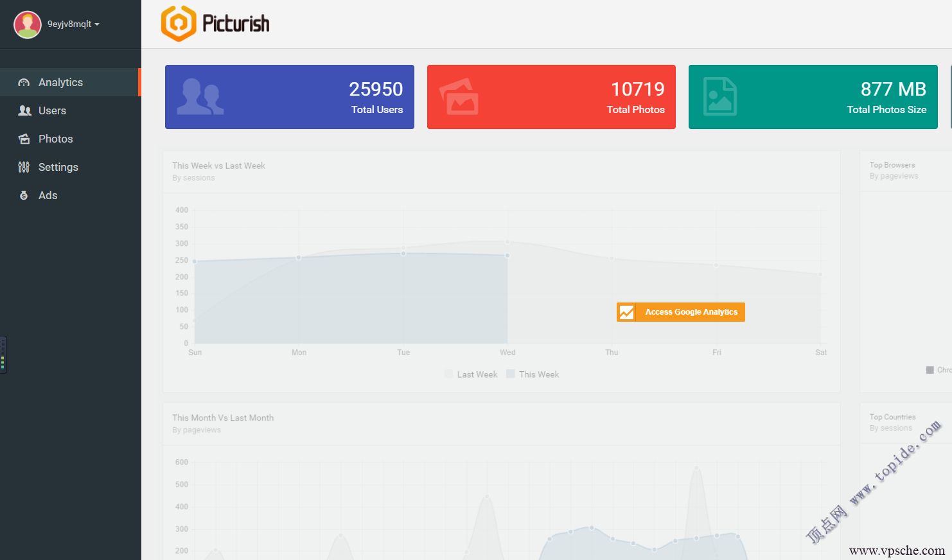Screen dimensions: 952x560
Task: Click the Photos icon in sidebar
Action: (24, 139)
